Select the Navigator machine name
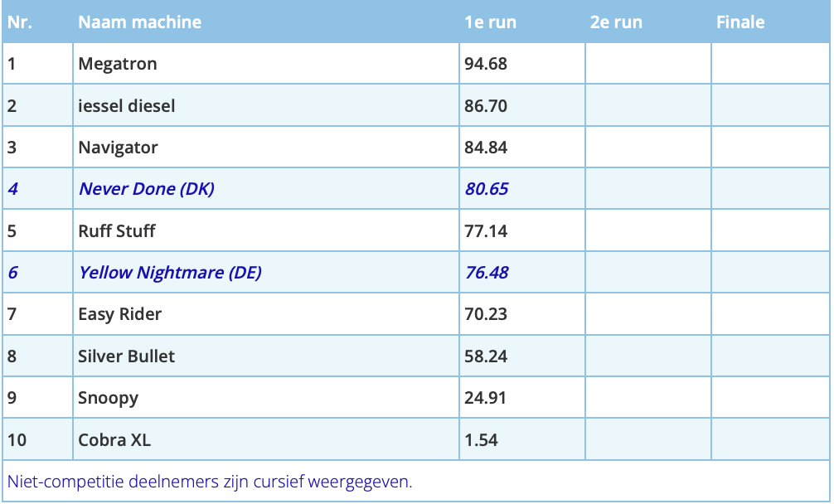The image size is (834, 504). (118, 148)
